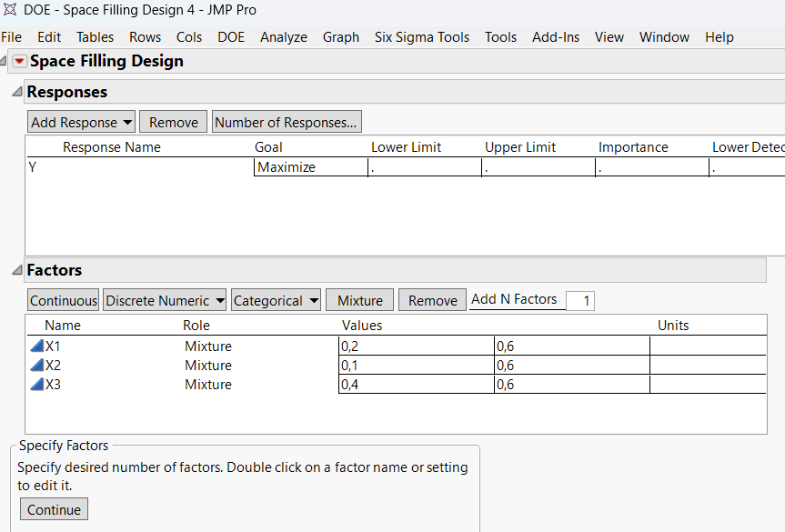Click the Continuous factor button

pyautogui.click(x=64, y=301)
